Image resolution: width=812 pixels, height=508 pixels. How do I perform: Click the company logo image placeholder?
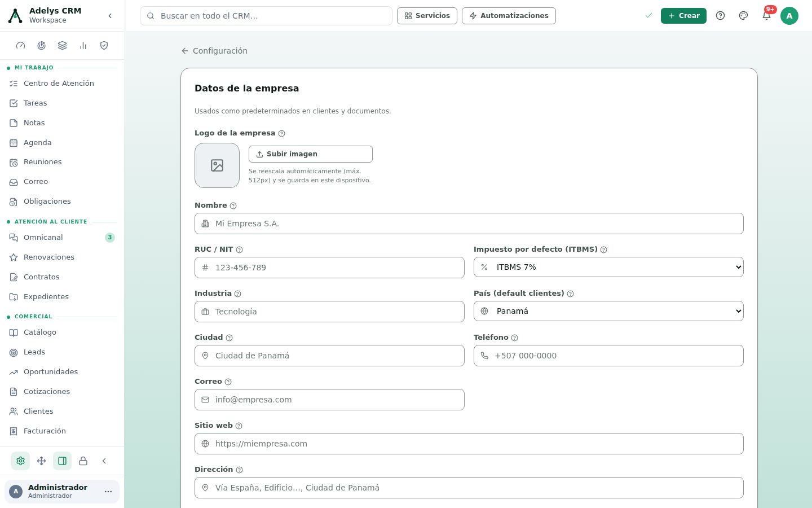pyautogui.click(x=217, y=165)
